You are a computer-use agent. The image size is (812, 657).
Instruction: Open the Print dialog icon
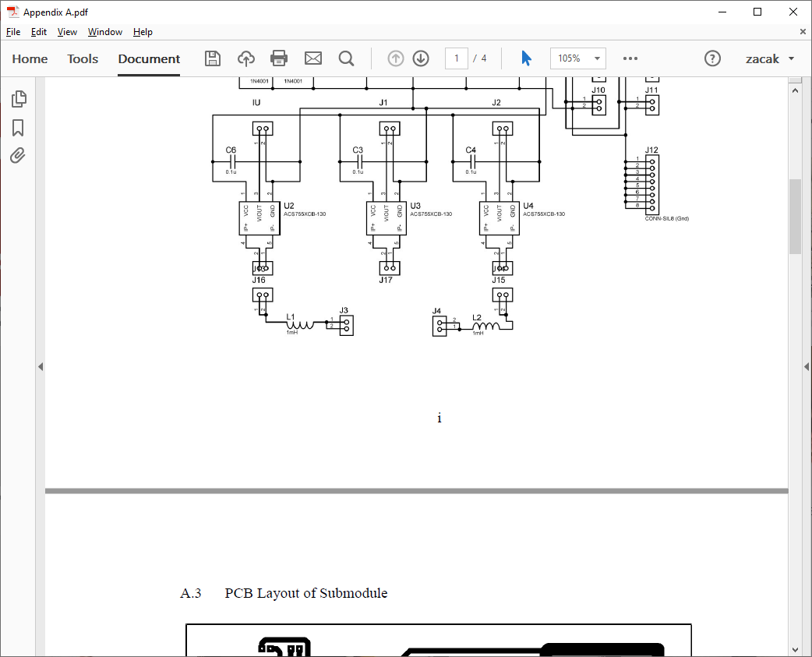tap(279, 58)
